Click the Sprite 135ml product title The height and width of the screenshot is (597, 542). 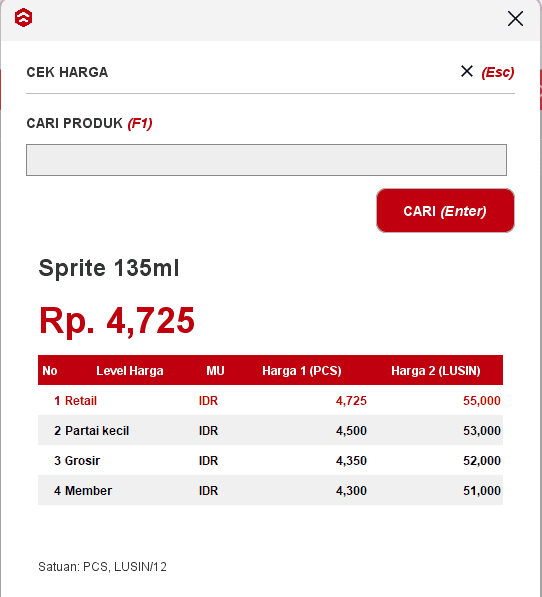point(108,268)
